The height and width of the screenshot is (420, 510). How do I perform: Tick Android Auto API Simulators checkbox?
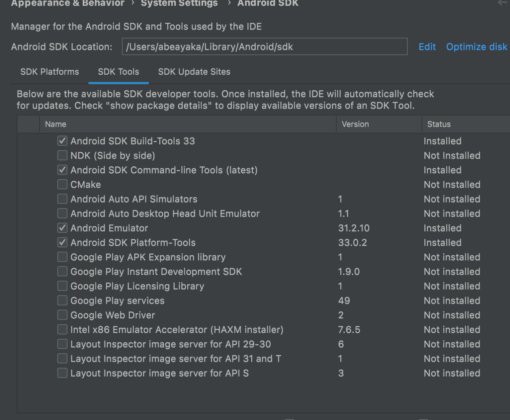point(62,199)
